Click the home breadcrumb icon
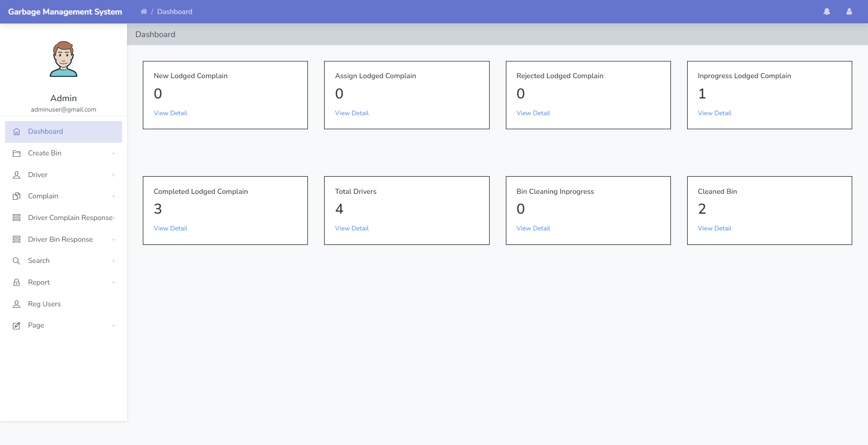 pos(144,11)
